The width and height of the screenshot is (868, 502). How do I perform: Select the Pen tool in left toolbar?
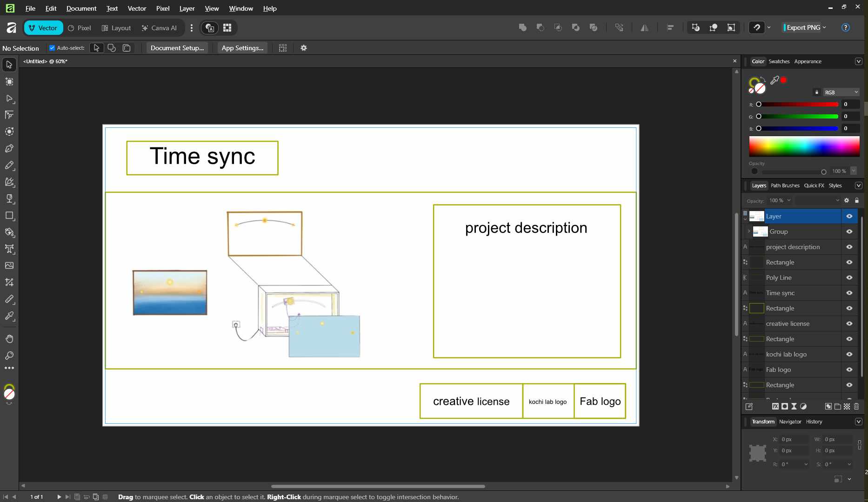point(9,148)
